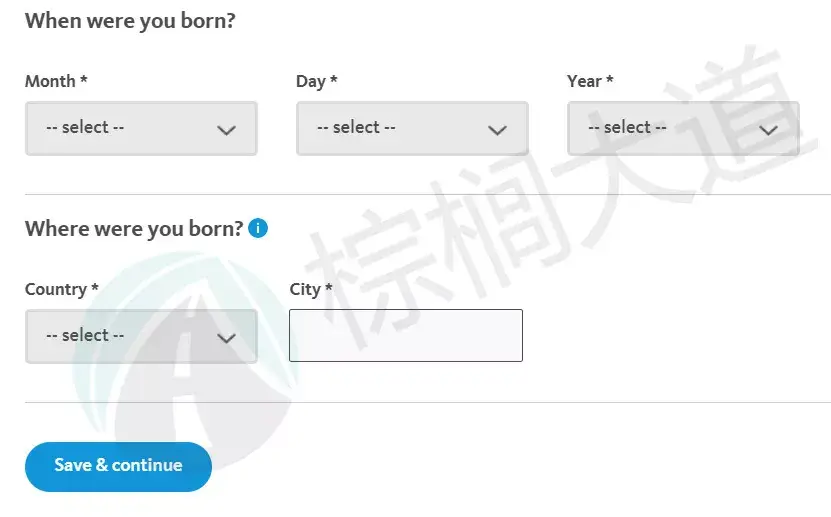
Task: Click the 'Where were you born?' heading text
Action: click(x=134, y=228)
